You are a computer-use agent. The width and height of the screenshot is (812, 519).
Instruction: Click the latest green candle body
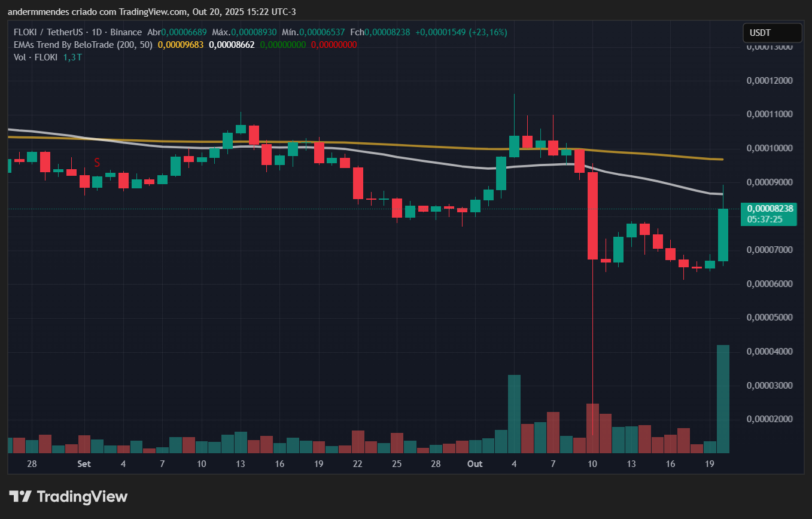click(x=723, y=234)
